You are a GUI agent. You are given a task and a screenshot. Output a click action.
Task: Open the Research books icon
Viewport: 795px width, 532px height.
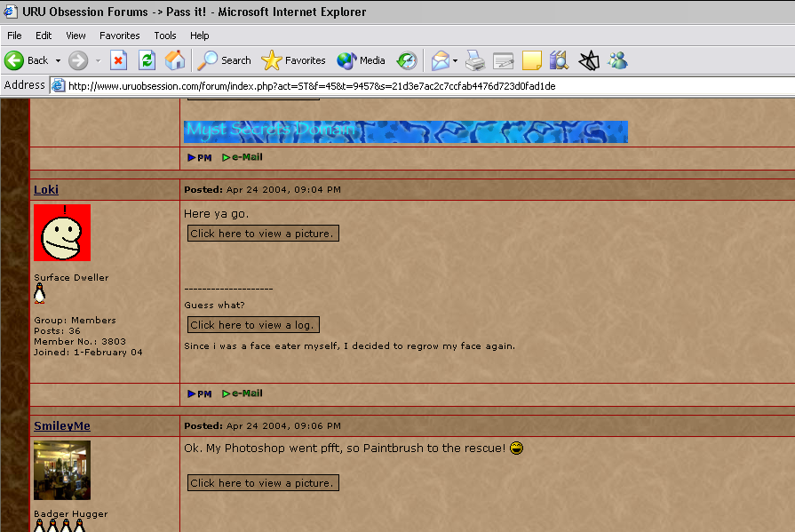click(x=560, y=60)
